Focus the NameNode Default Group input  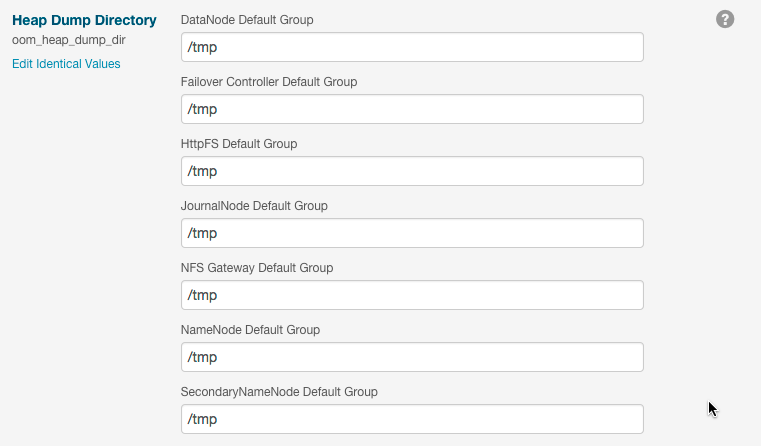[x=411, y=357]
